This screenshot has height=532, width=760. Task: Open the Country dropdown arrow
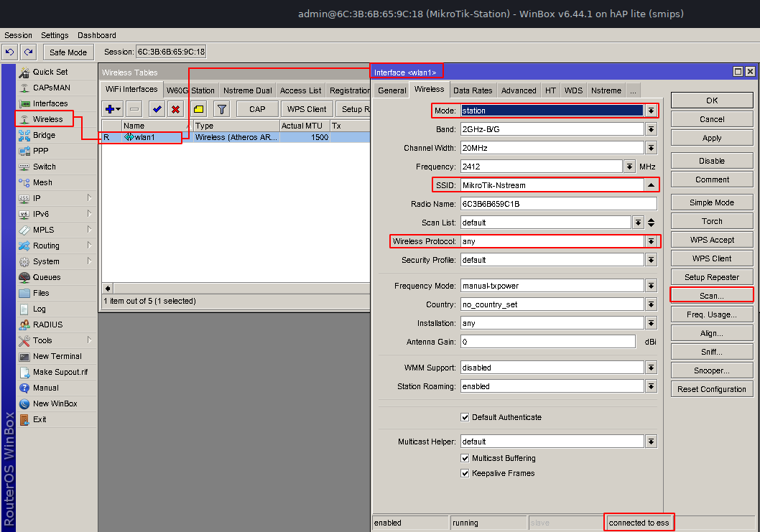(651, 304)
